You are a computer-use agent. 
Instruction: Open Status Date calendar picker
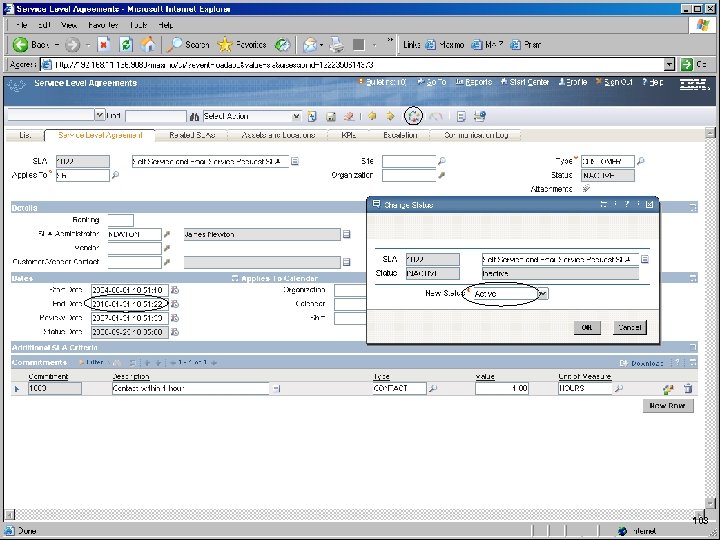coord(174,332)
